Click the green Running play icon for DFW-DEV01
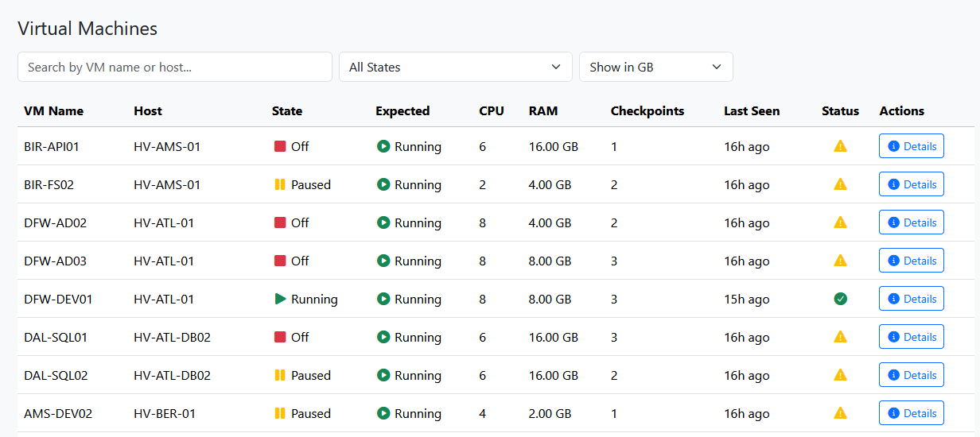This screenshot has height=437, width=980. [280, 299]
